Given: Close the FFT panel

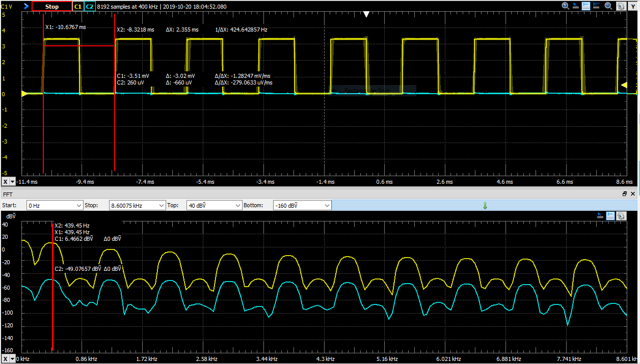Looking at the screenshot, I should [x=633, y=194].
